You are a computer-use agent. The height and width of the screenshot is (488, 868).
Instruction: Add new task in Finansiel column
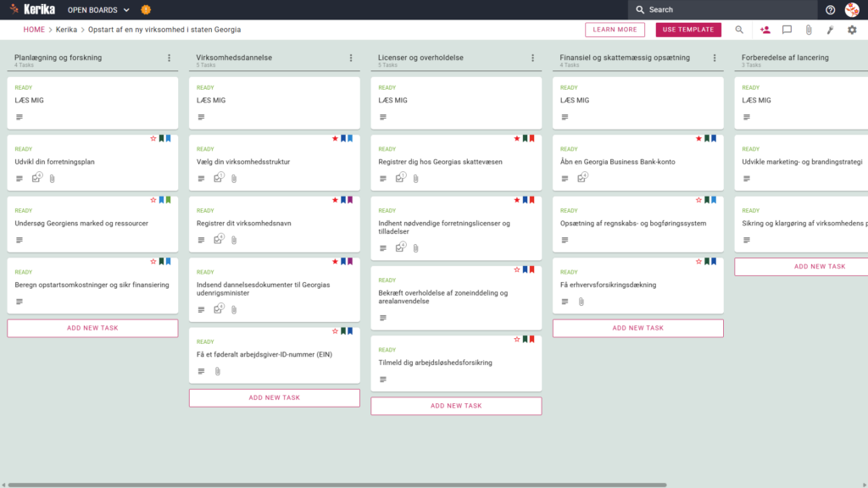point(637,328)
